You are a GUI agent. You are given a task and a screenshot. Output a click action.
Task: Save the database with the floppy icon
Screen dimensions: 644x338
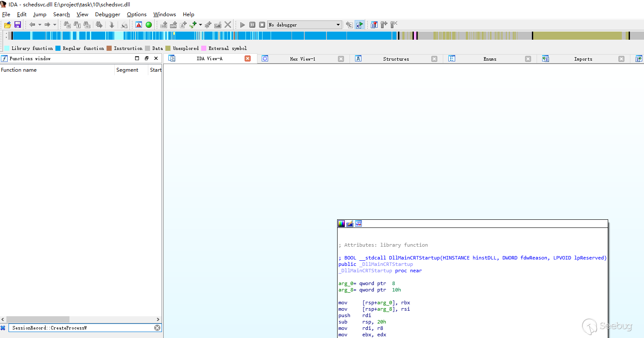pos(17,25)
